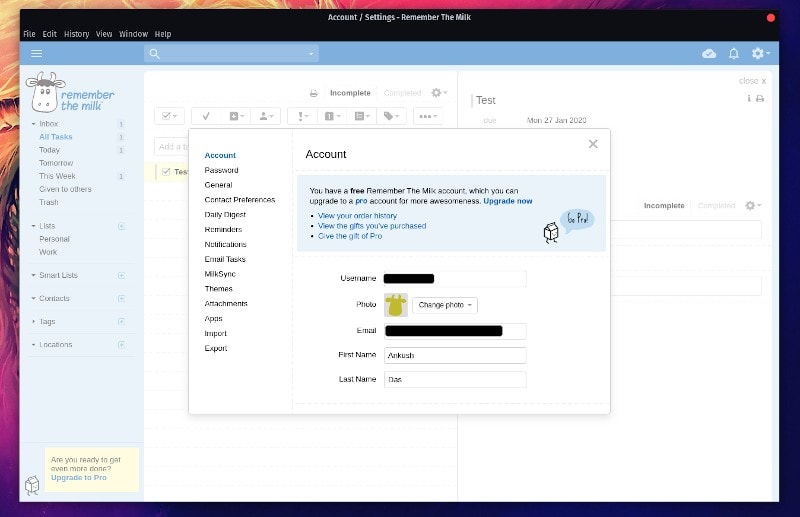
Task: Open the more actions ellipsis menu
Action: (428, 116)
